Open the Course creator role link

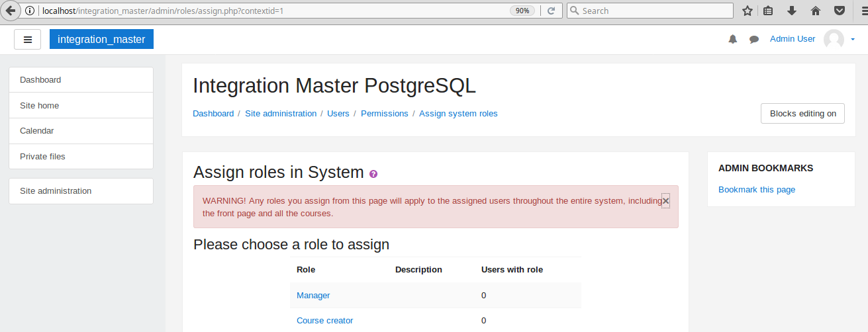pos(325,321)
